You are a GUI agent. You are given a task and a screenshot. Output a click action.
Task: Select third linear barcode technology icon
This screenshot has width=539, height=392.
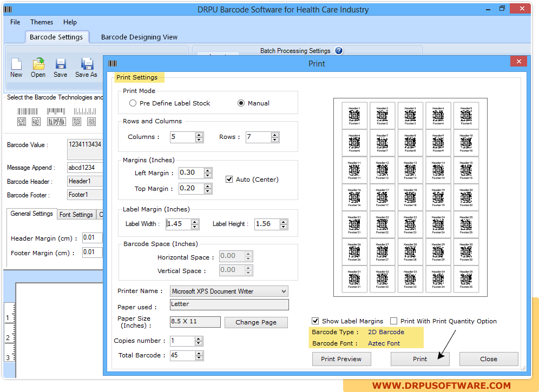pyautogui.click(x=84, y=111)
